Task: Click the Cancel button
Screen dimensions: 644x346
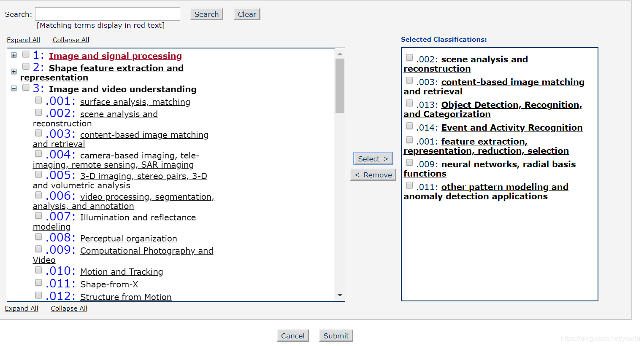Action: coord(293,335)
